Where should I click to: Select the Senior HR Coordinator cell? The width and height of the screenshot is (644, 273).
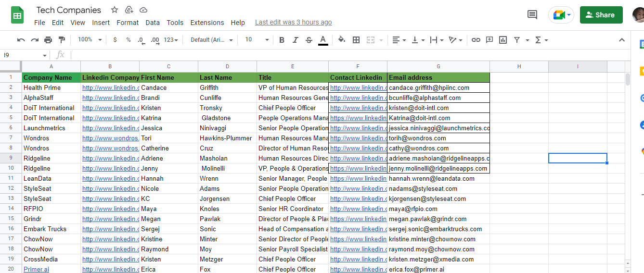(293, 209)
